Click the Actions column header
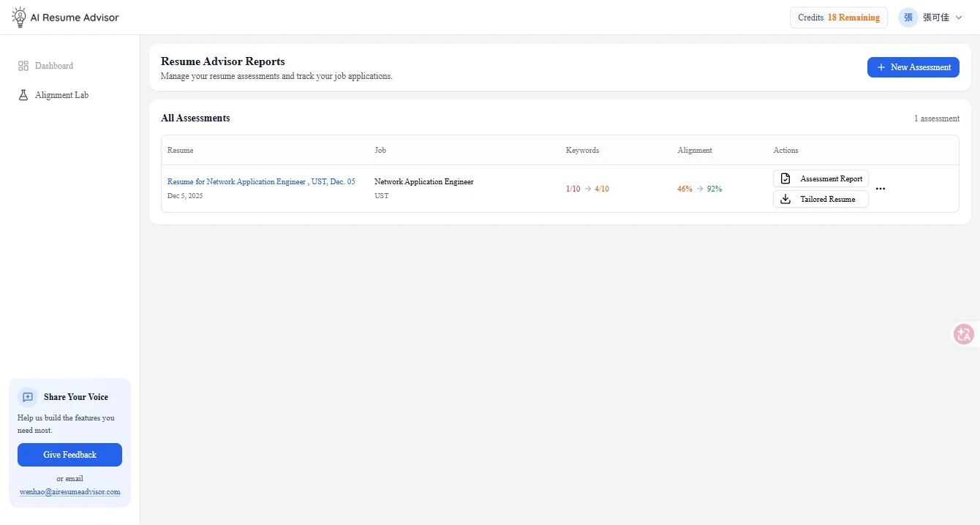 (786, 150)
